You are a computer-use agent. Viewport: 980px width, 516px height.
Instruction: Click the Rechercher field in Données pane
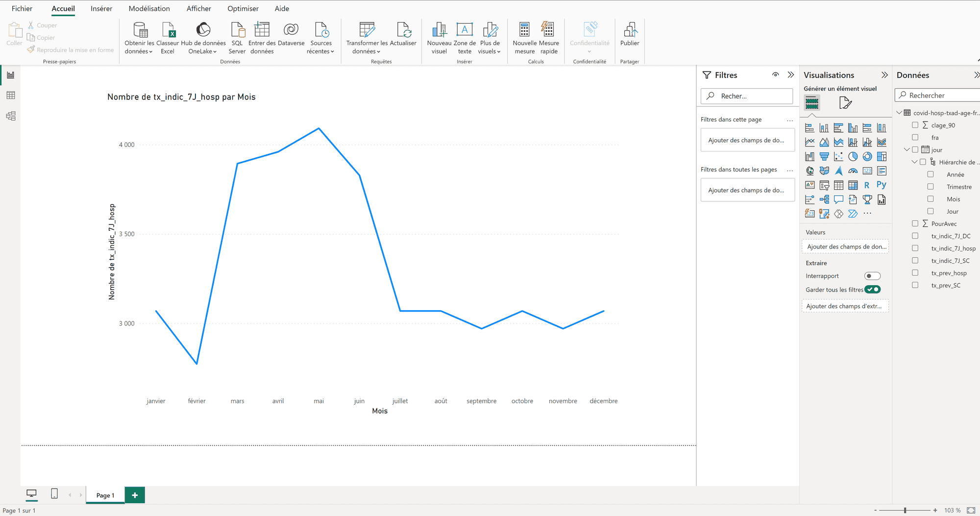937,95
